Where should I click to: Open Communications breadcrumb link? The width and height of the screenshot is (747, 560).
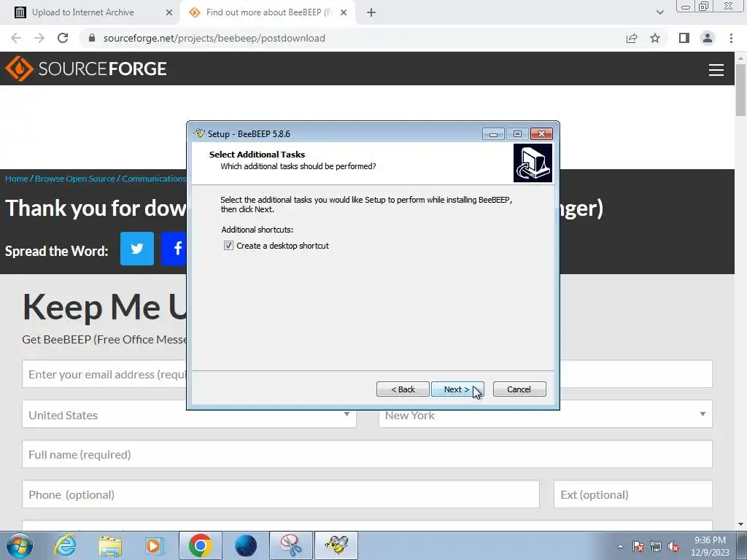(x=154, y=179)
